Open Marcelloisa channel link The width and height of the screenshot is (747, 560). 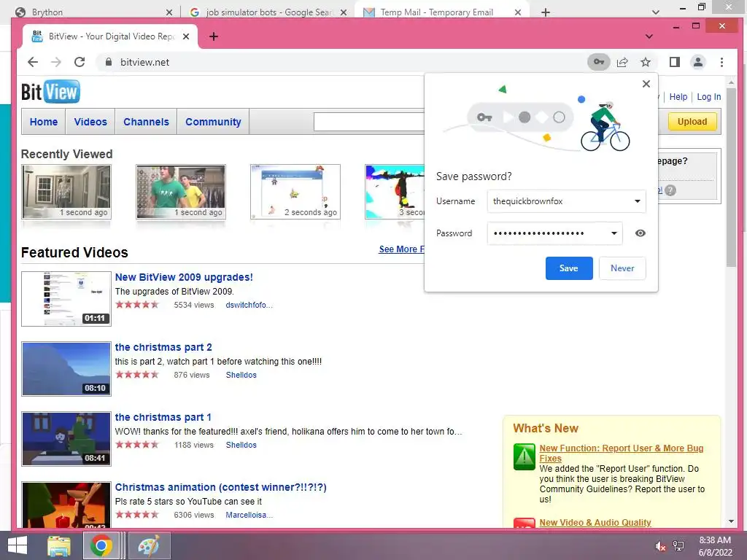(249, 515)
